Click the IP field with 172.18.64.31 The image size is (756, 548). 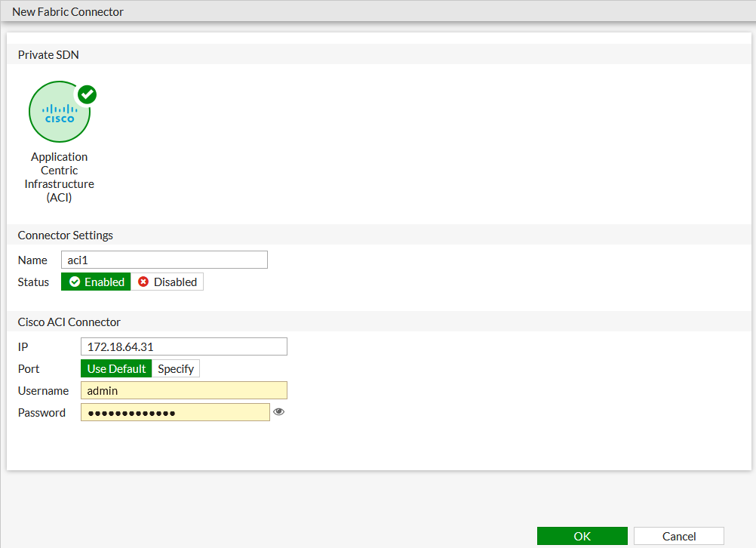(184, 346)
